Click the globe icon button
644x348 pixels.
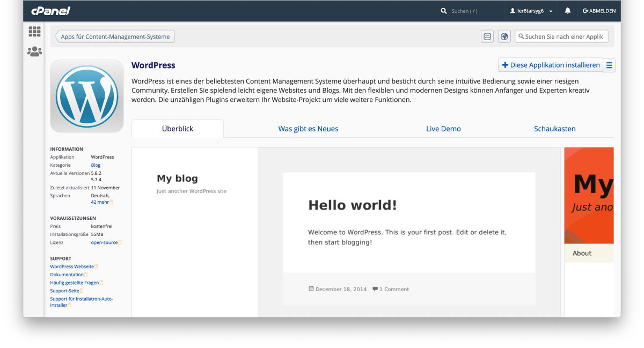click(x=504, y=36)
